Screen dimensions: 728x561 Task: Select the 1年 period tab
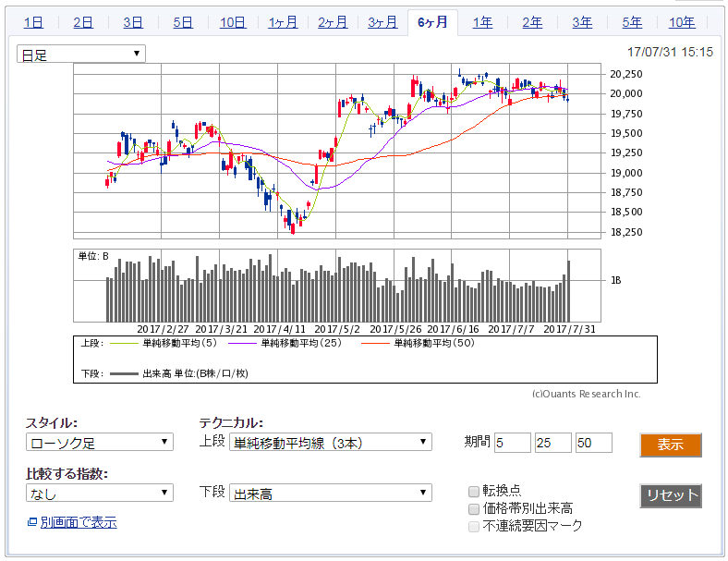click(482, 22)
